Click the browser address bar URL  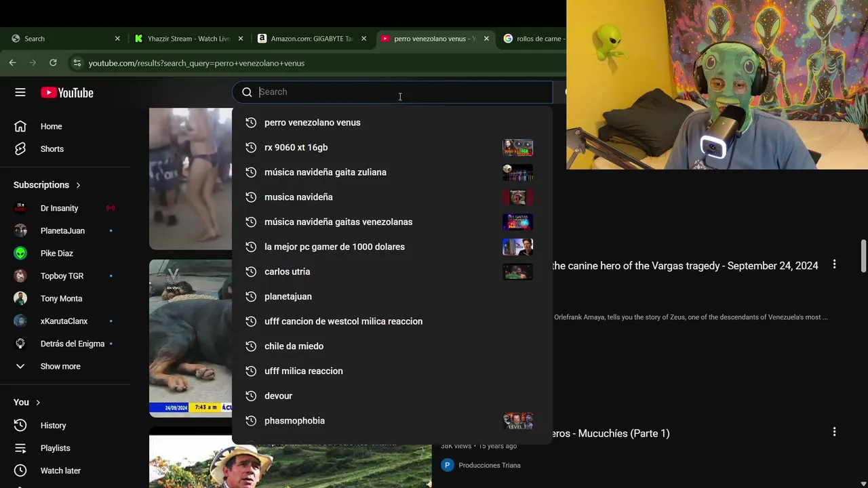[x=197, y=63]
